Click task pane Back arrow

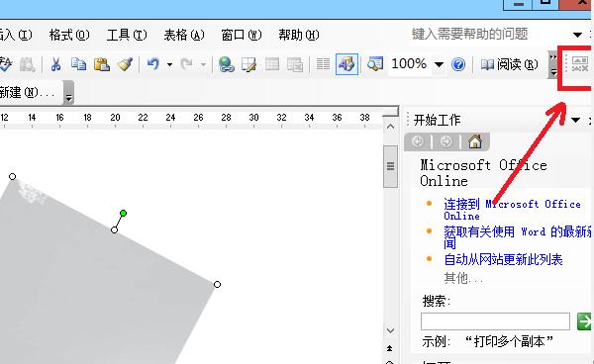(418, 141)
